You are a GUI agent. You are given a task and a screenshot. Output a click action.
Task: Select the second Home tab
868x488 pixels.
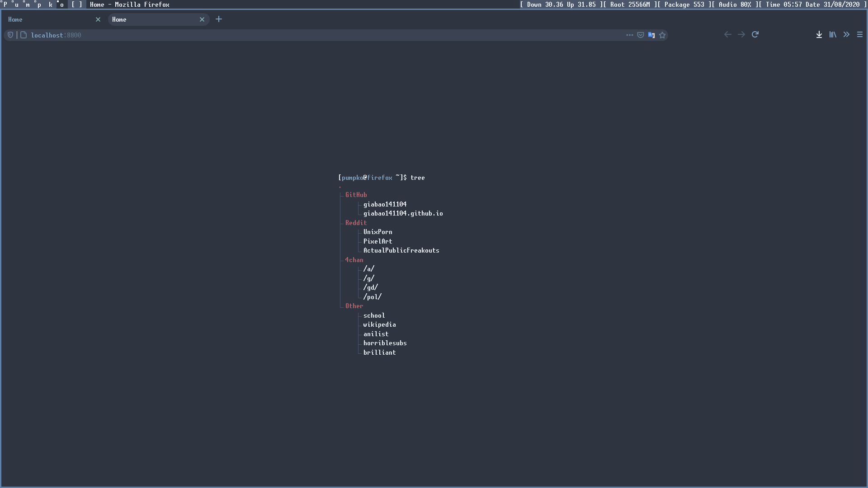(x=158, y=19)
